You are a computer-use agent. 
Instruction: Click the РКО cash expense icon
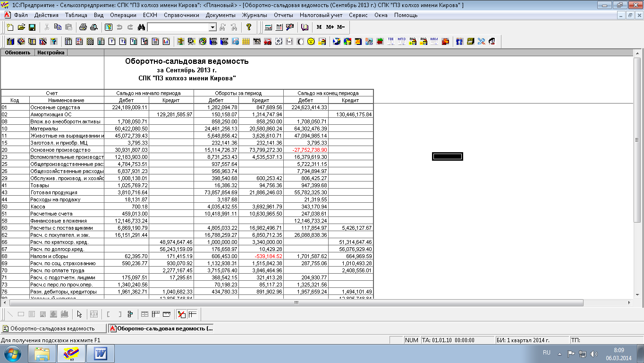[x=423, y=42]
